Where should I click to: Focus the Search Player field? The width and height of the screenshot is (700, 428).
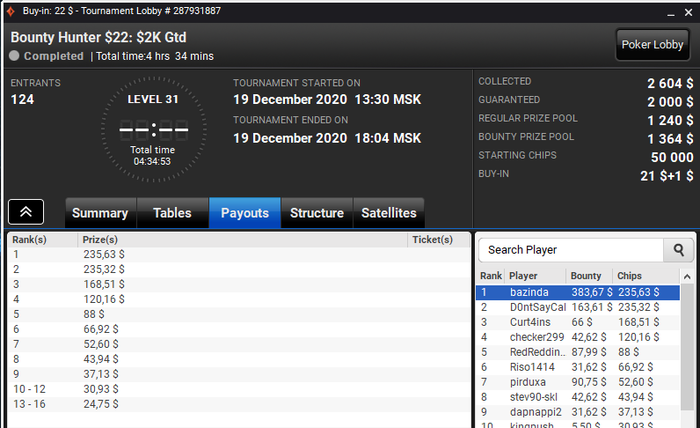[571, 250]
